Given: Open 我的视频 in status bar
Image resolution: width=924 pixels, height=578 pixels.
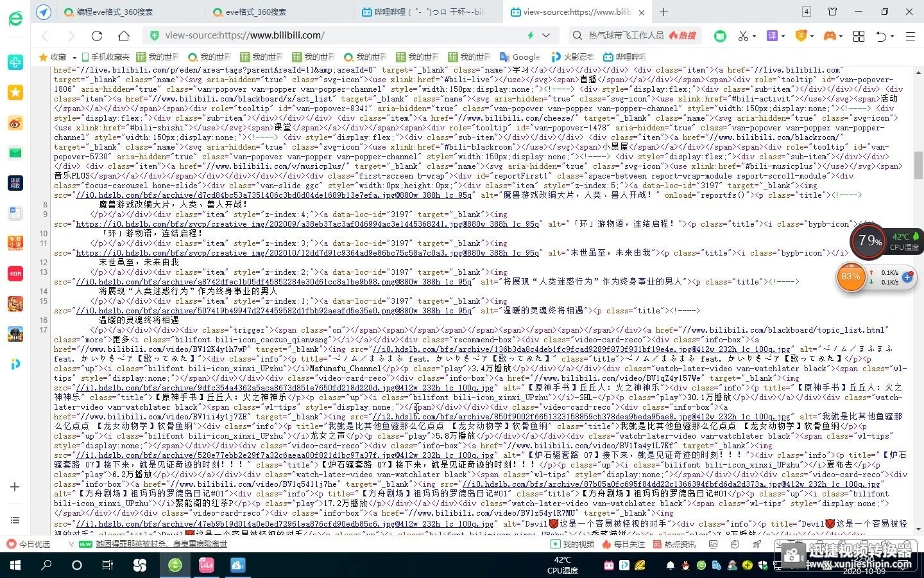Looking at the screenshot, I should point(573,544).
